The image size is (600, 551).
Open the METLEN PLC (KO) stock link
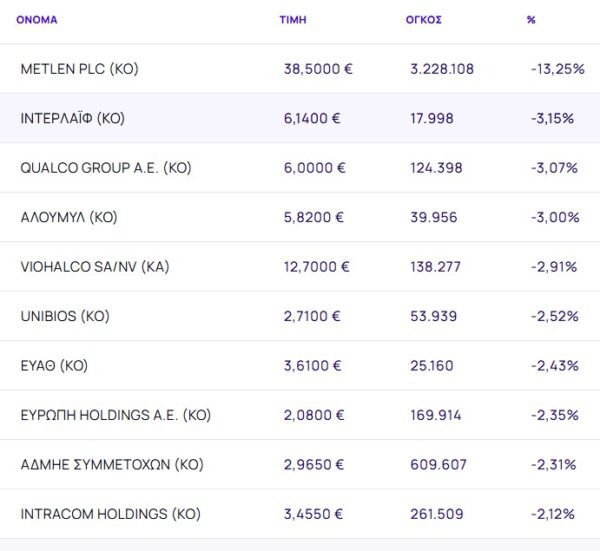pyautogui.click(x=79, y=69)
